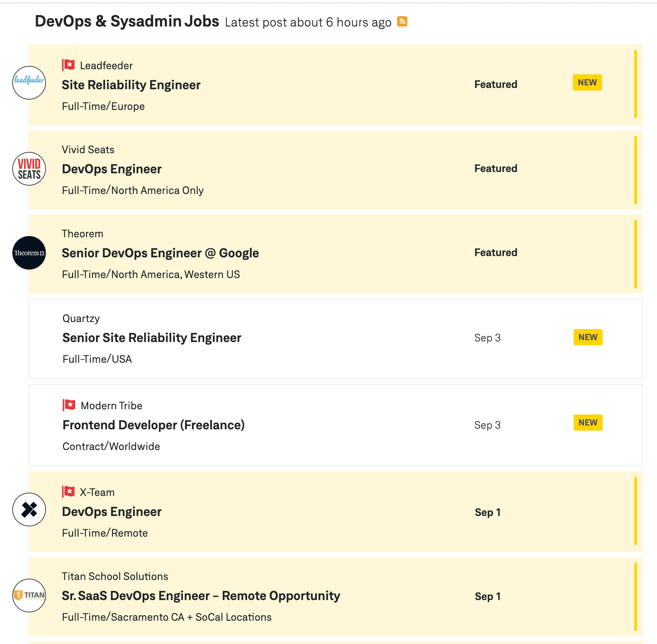Click the NEW badge on the Quartzy job
The image size is (657, 644).
(588, 337)
